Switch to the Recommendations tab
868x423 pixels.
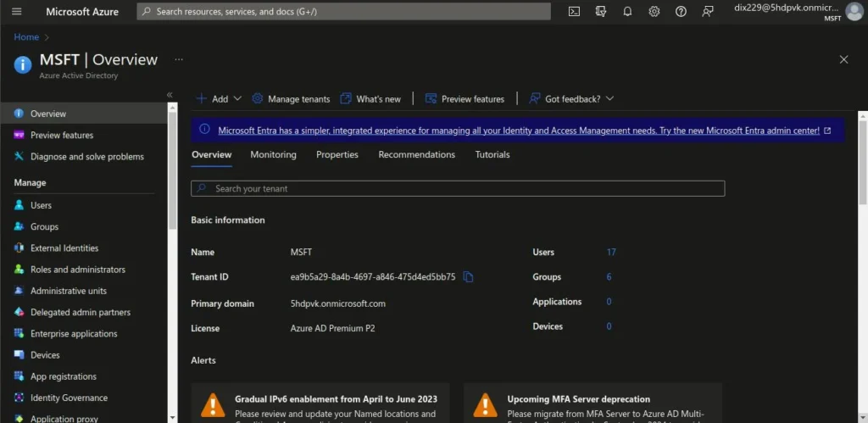417,155
